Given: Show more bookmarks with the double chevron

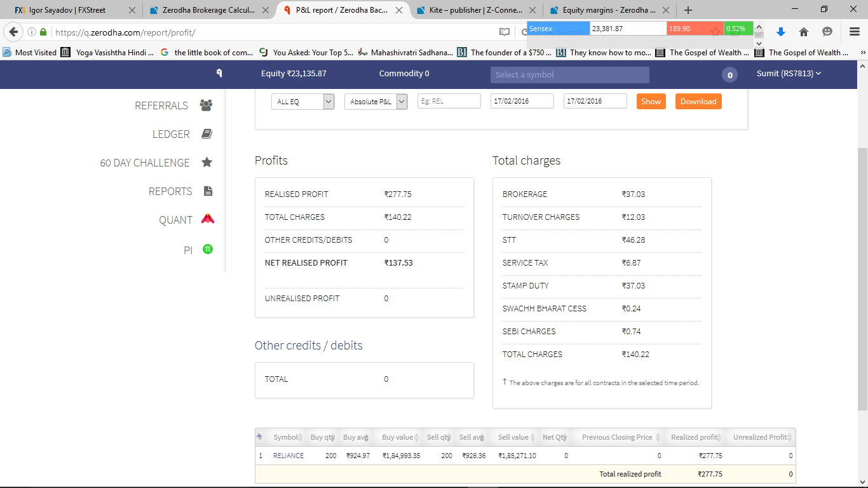Looking at the screenshot, I should (863, 53).
